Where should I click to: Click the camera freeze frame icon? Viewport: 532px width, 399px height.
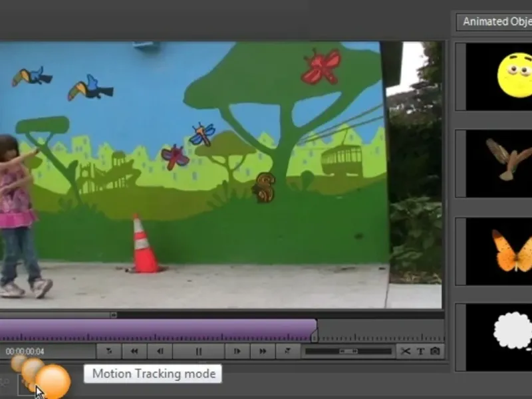click(x=435, y=352)
